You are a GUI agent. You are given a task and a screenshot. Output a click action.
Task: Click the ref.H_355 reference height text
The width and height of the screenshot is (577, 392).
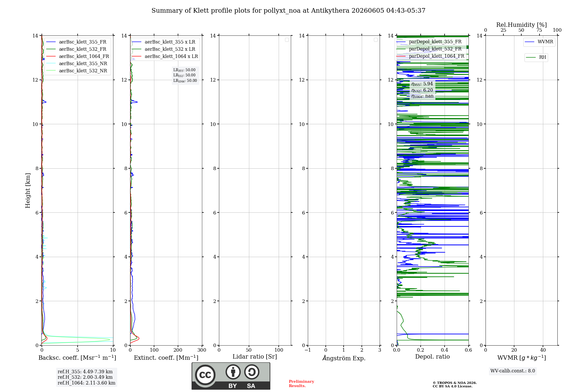pyautogui.click(x=85, y=372)
